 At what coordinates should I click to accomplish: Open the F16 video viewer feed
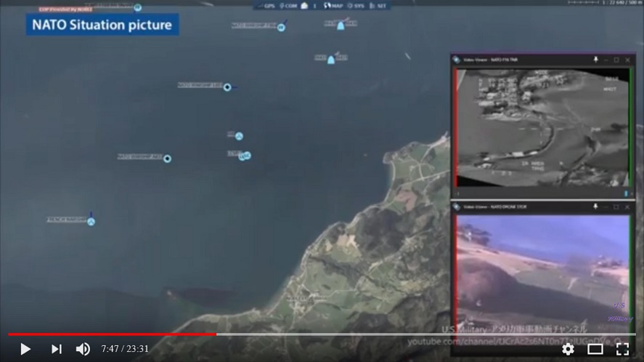point(542,127)
